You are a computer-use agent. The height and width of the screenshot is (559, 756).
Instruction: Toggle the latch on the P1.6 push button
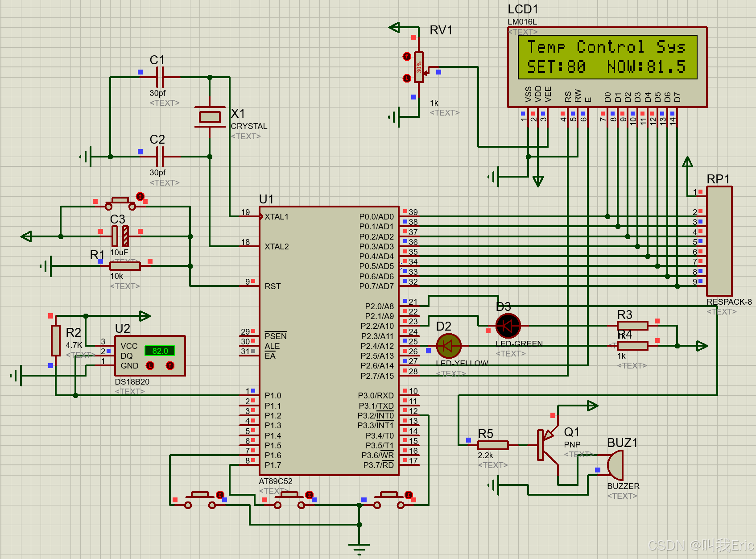(220, 495)
